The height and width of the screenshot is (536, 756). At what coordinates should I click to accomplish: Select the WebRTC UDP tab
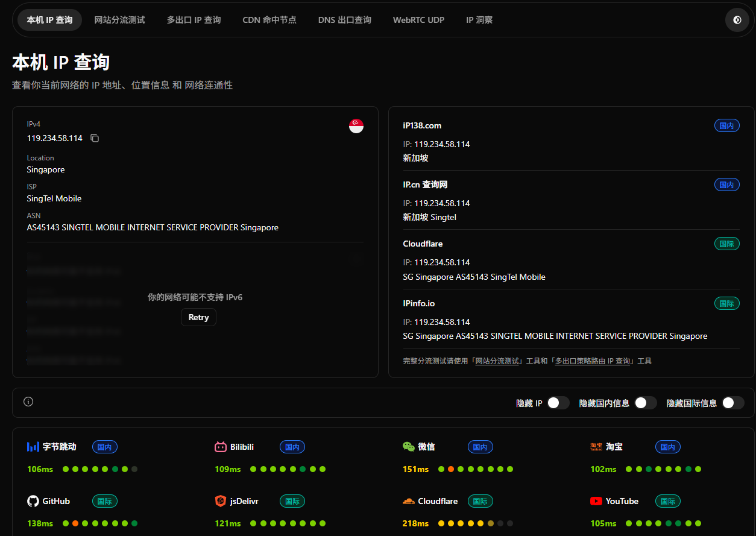[x=418, y=20]
